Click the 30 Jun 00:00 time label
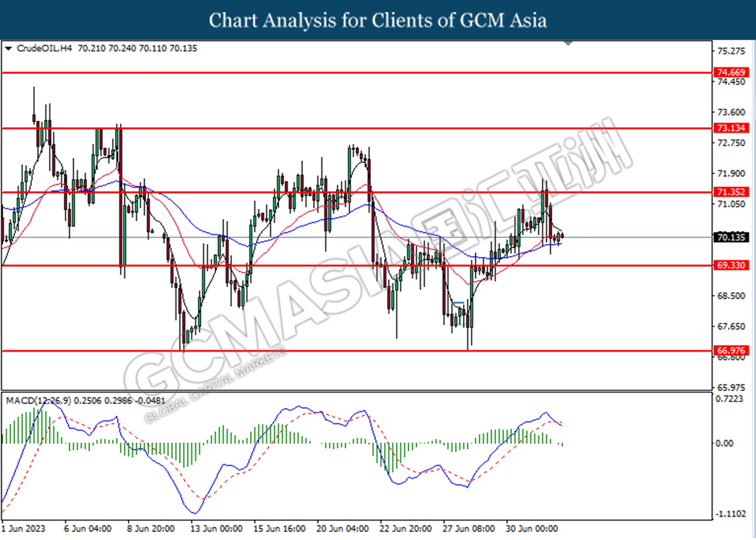The image size is (756, 540). point(532,529)
